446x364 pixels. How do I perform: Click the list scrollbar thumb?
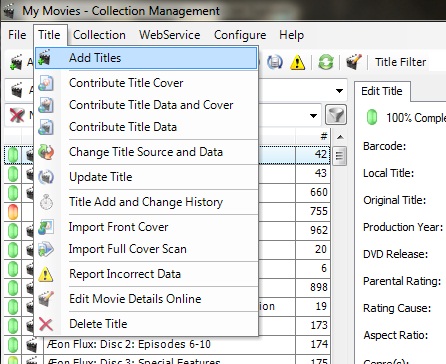pos(340,156)
